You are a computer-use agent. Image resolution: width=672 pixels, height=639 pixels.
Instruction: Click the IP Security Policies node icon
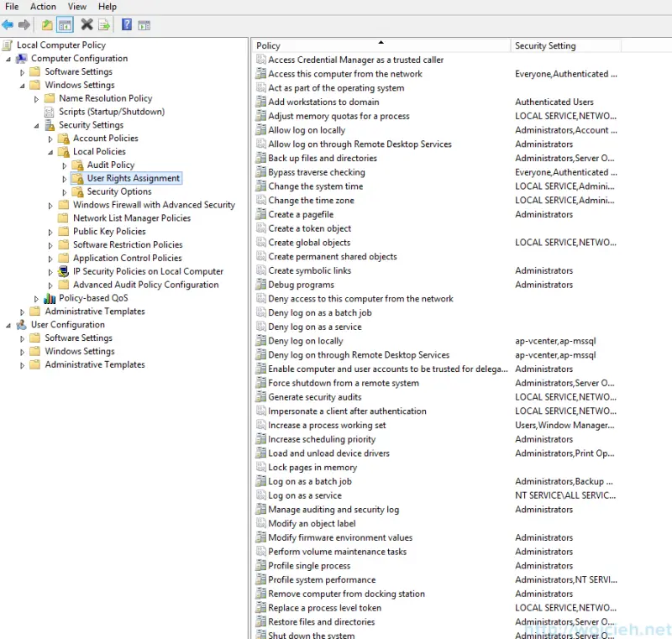[63, 271]
